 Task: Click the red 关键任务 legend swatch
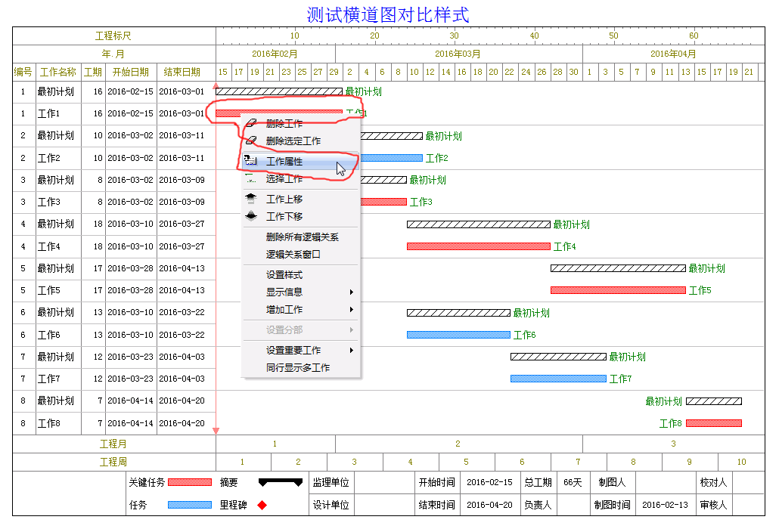[189, 482]
